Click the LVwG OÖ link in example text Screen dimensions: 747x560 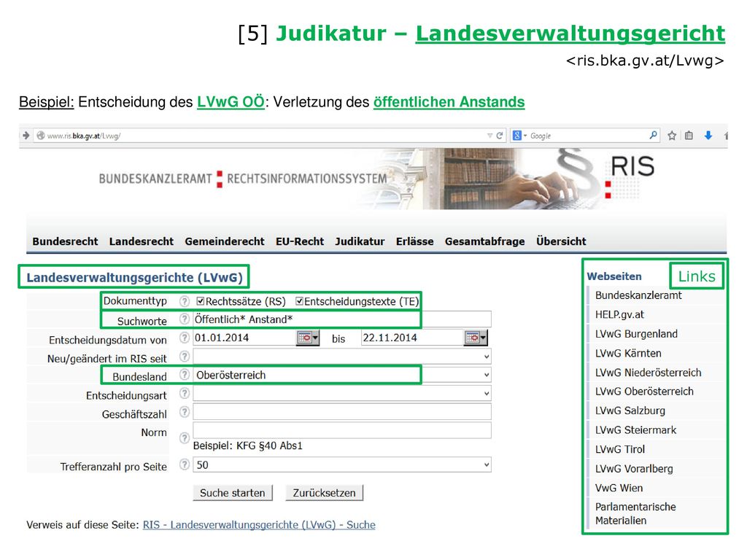point(231,102)
